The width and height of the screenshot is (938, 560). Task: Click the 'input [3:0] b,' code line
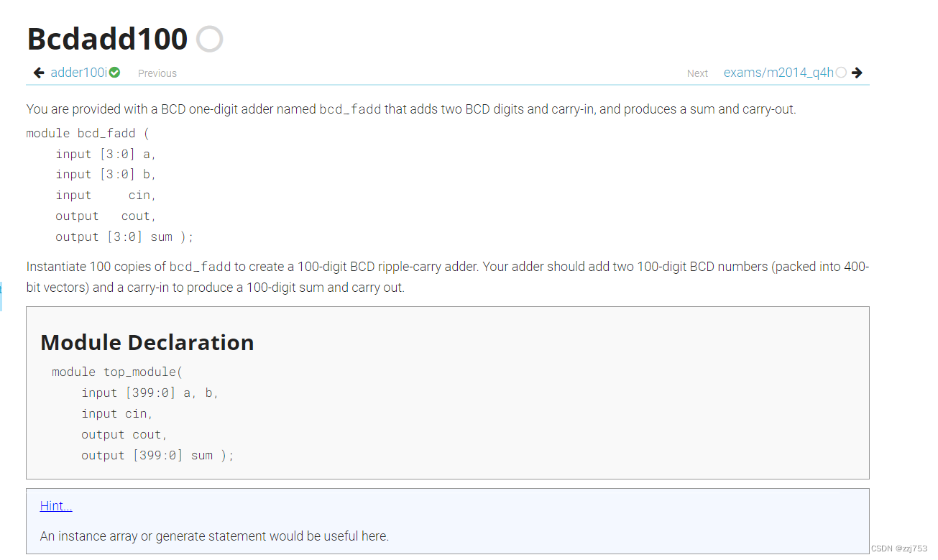tap(106, 174)
